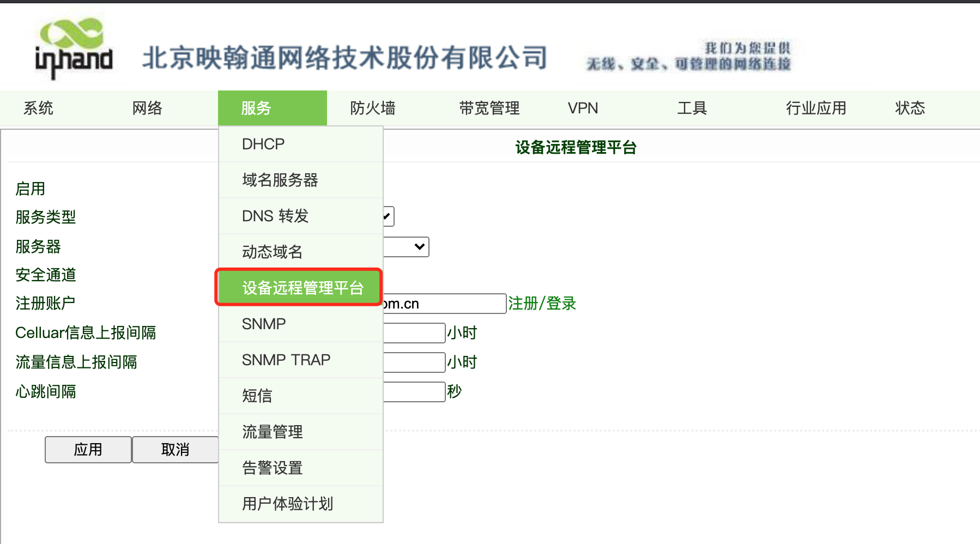Screen dimensions: 980x544
Task: Choose 域名服务器 in the dropdown menu
Action: click(280, 180)
